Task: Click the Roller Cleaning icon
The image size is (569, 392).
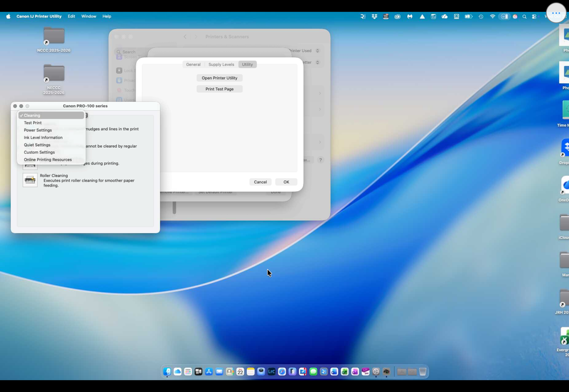Action: coord(30,180)
